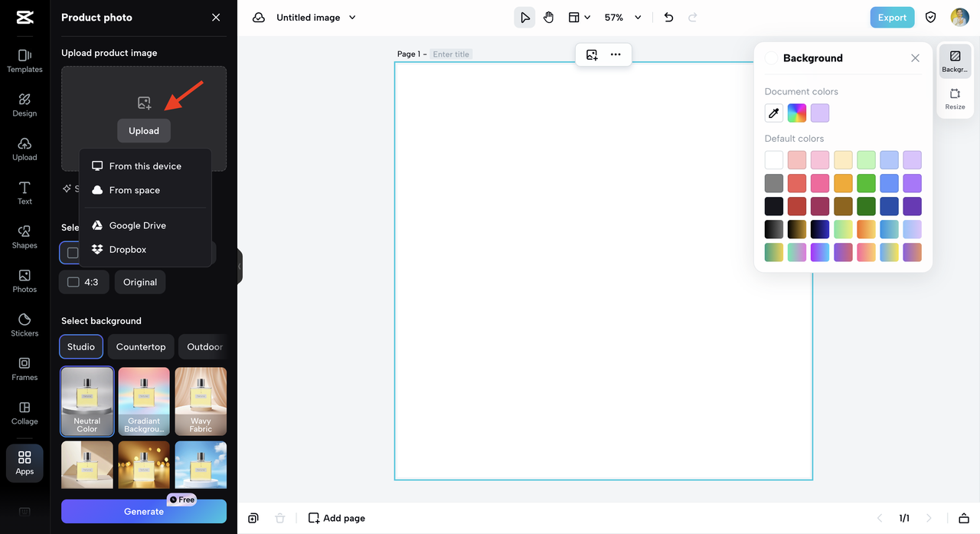Select the white default color swatch
The height and width of the screenshot is (534, 980).
[774, 160]
